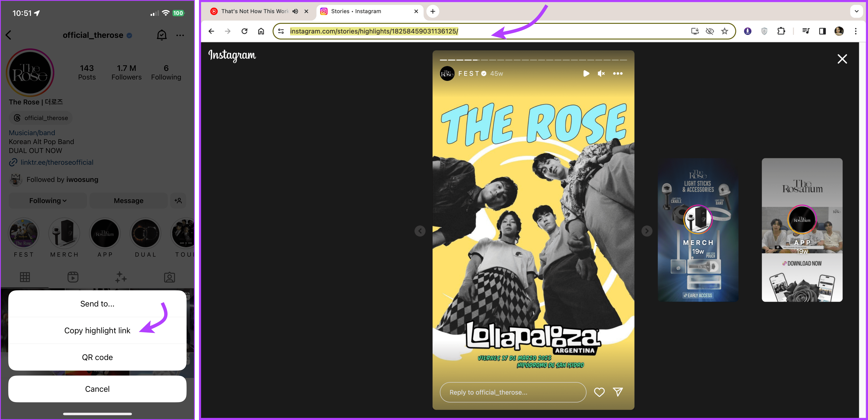
Task: Share the story via the paper plane icon
Action: point(618,392)
